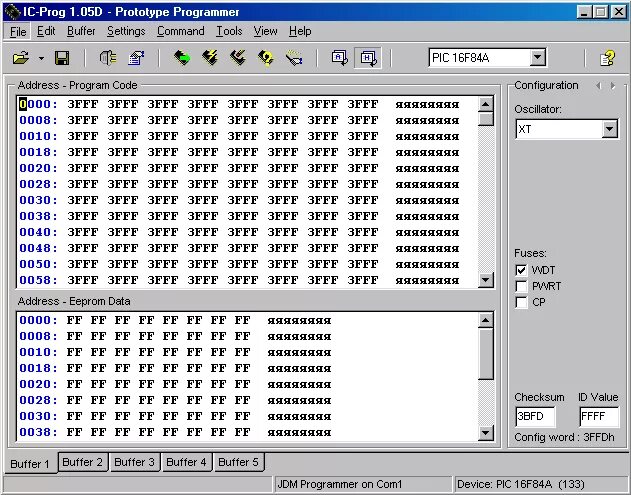
Task: Click the Checksum field showing 3BFD
Action: [x=535, y=416]
